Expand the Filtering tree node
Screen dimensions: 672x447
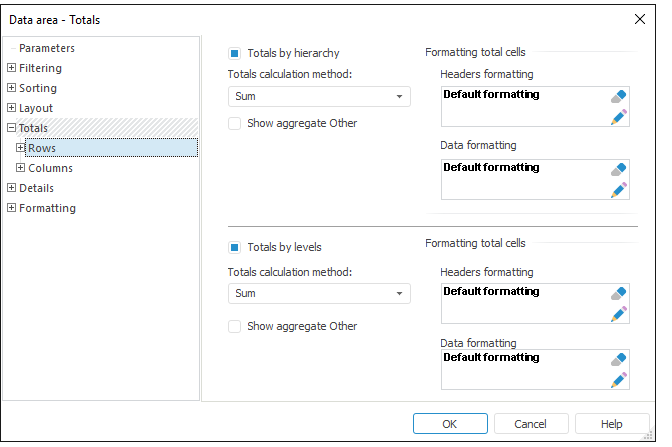point(12,68)
